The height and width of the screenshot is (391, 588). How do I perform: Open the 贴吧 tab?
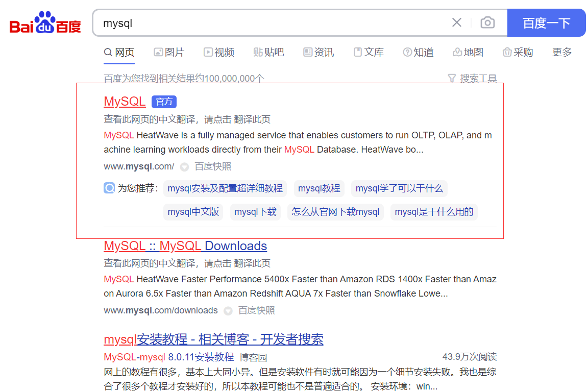click(268, 52)
